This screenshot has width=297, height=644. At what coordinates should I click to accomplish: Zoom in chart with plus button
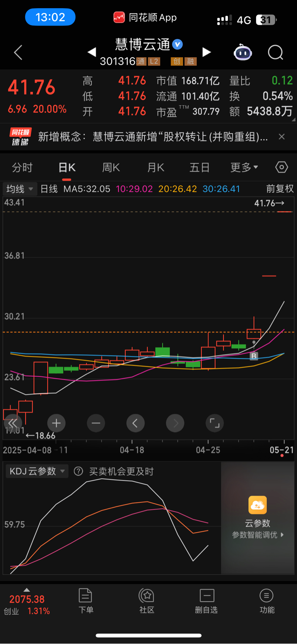[56, 423]
